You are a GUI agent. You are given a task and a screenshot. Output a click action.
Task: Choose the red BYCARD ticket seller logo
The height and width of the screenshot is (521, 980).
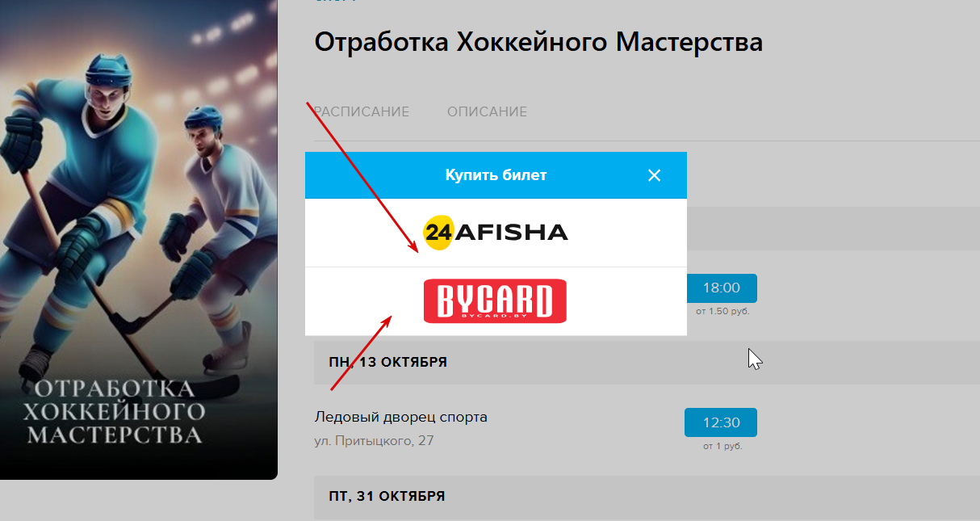point(495,301)
